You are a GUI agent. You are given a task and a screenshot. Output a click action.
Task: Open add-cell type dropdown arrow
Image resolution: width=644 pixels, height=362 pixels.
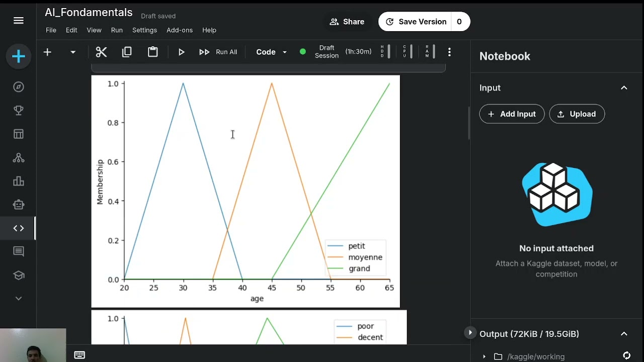73,52
